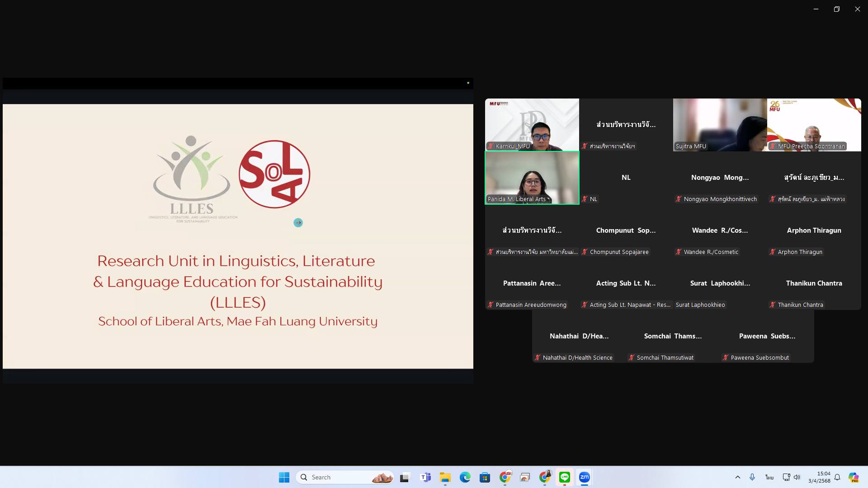Open network settings from the tray
The width and height of the screenshot is (868, 488).
point(786,477)
